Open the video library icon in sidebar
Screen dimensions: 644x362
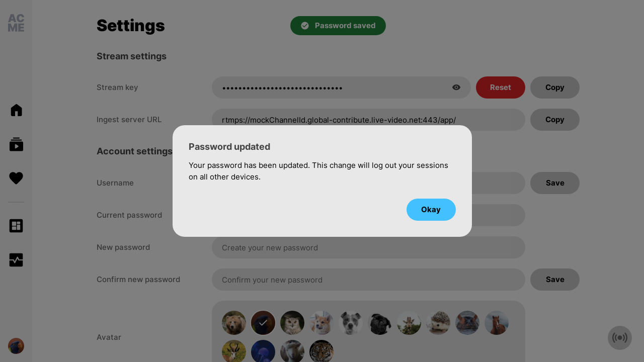(16, 144)
